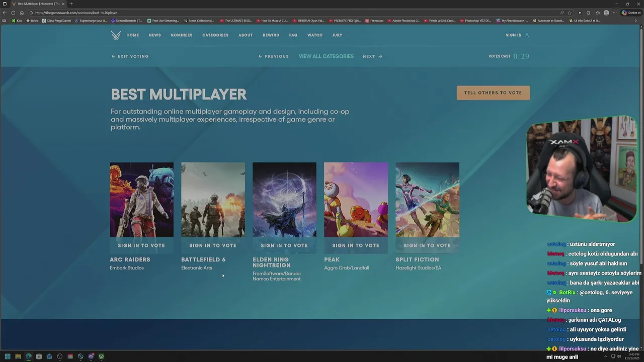The image size is (644, 362).
Task: Select the ARC Raiders cover art
Action: pyautogui.click(x=142, y=200)
